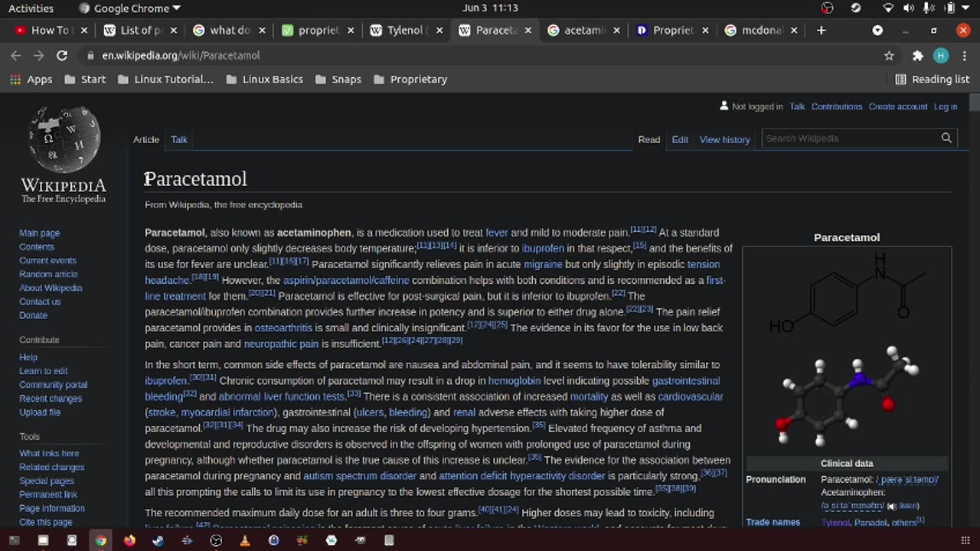980x551 pixels.
Task: Open the Google Chrome app menu dropdown
Action: point(130,8)
